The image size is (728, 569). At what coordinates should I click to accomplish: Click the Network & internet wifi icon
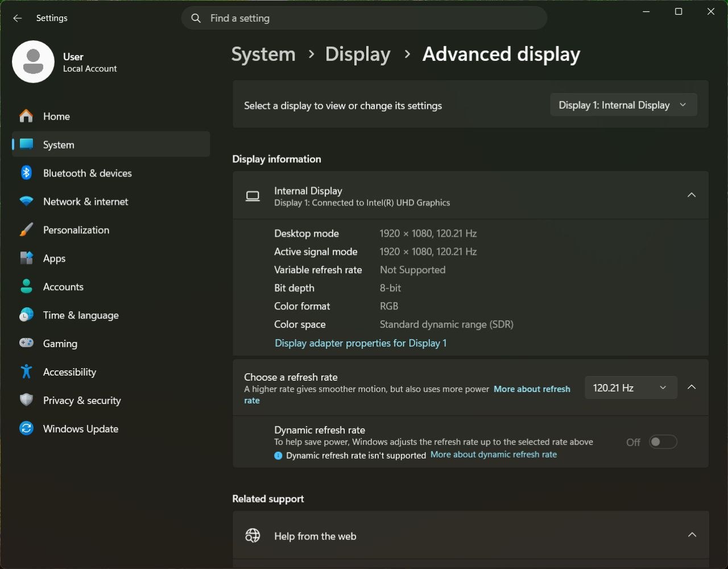[26, 201]
